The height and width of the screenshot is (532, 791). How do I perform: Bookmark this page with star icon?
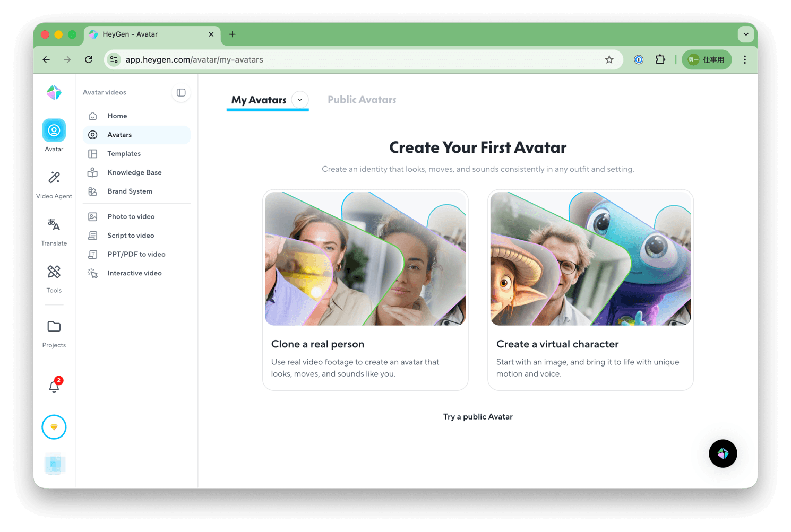pyautogui.click(x=609, y=60)
